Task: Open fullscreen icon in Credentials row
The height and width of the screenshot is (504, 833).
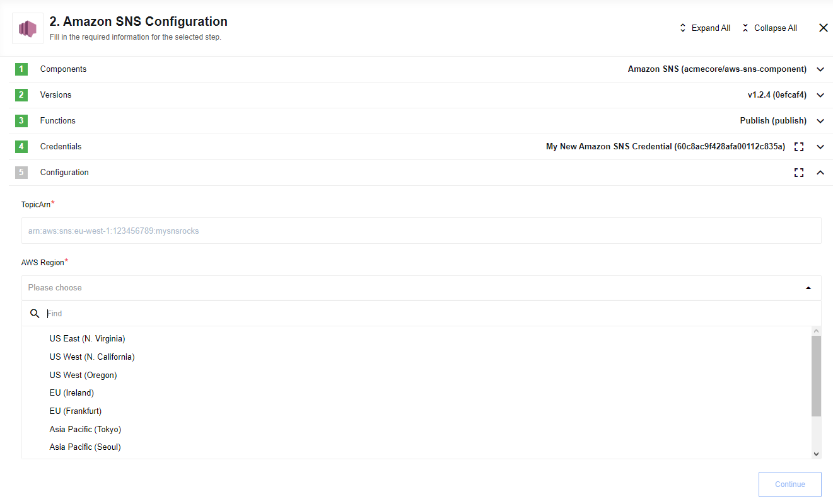Action: 799,147
